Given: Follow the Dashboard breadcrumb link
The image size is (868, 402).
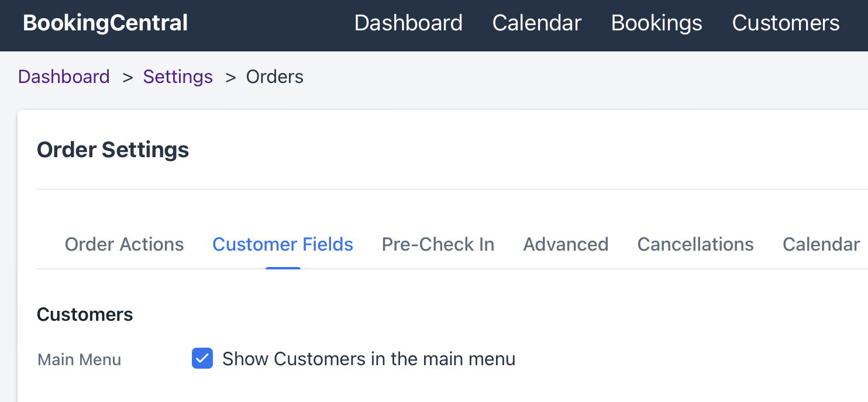Looking at the screenshot, I should pyautogui.click(x=64, y=77).
